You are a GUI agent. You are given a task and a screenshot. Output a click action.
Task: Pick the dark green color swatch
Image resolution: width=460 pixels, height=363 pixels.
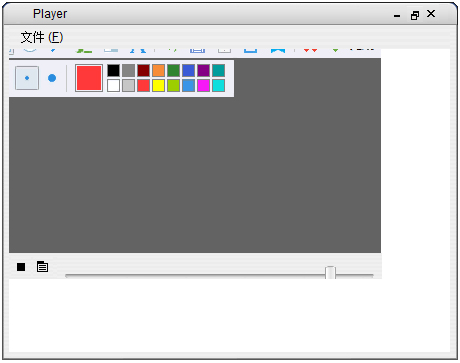click(174, 70)
